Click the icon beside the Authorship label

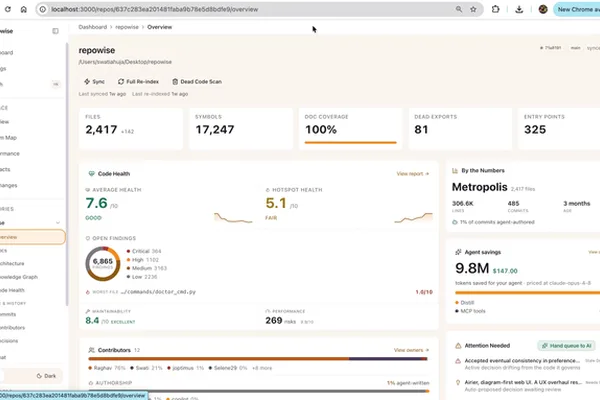coord(91,383)
